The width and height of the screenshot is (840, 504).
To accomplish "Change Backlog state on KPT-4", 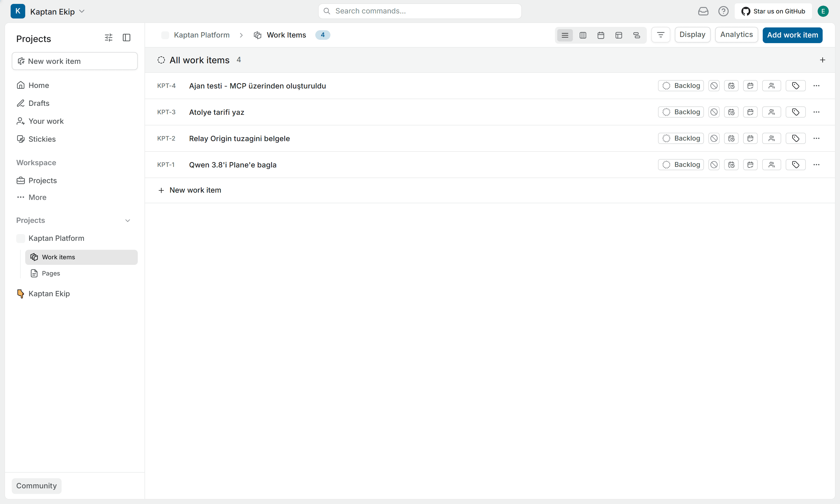I will point(681,86).
